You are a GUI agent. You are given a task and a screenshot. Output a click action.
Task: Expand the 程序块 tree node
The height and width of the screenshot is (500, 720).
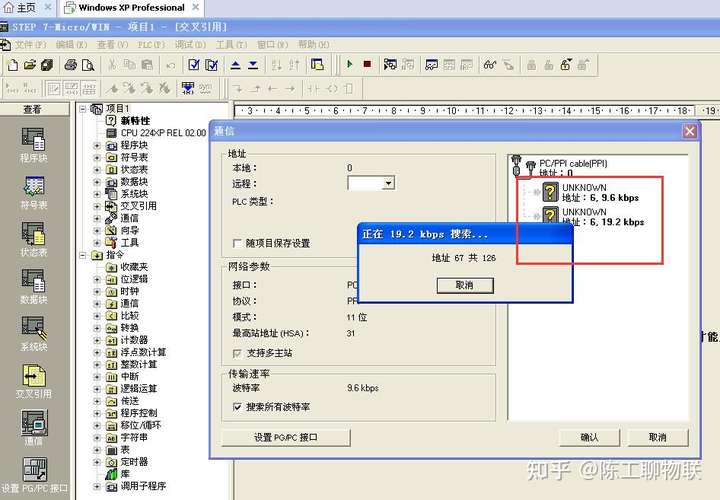tap(97, 146)
